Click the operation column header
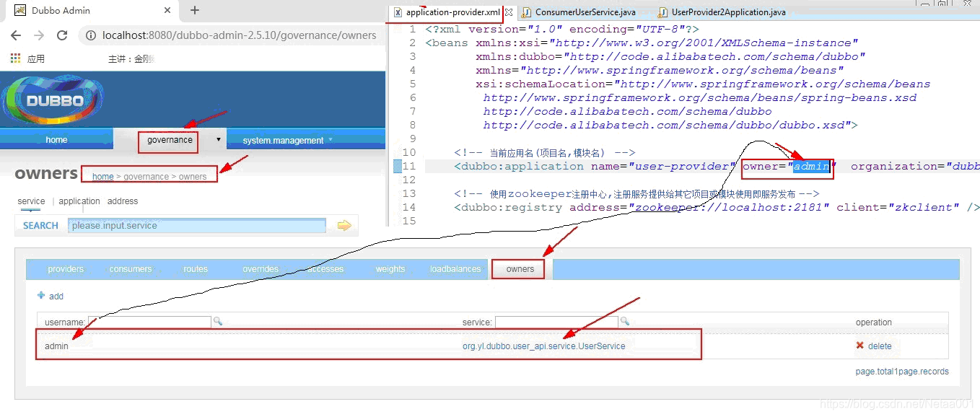The image size is (980, 417). 873,322
